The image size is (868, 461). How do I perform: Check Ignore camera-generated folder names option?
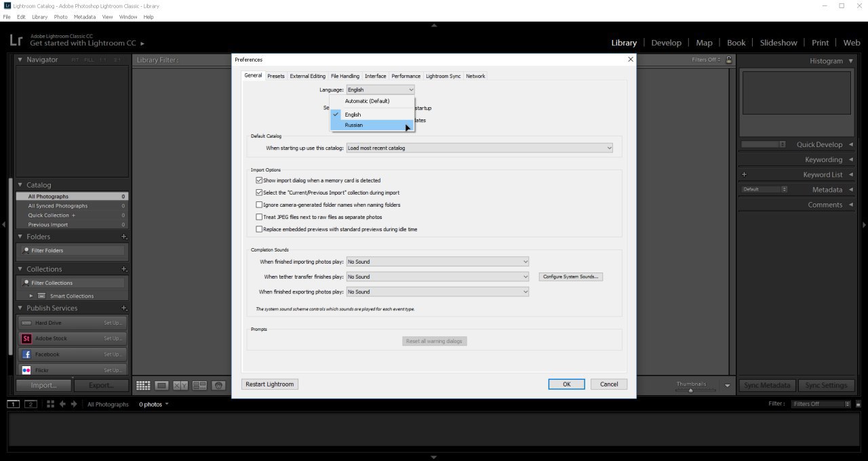259,205
